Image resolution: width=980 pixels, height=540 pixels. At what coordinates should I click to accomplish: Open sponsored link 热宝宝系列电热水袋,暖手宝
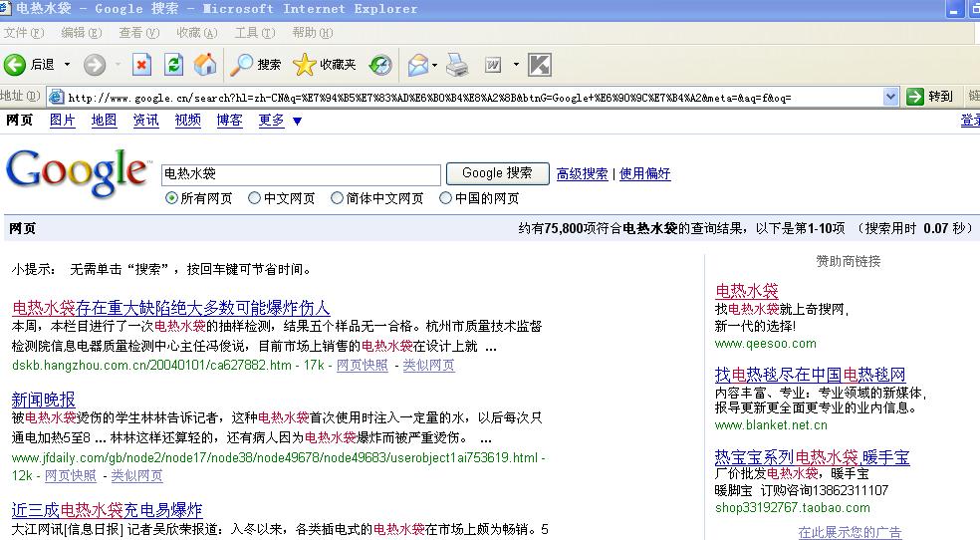(x=812, y=457)
